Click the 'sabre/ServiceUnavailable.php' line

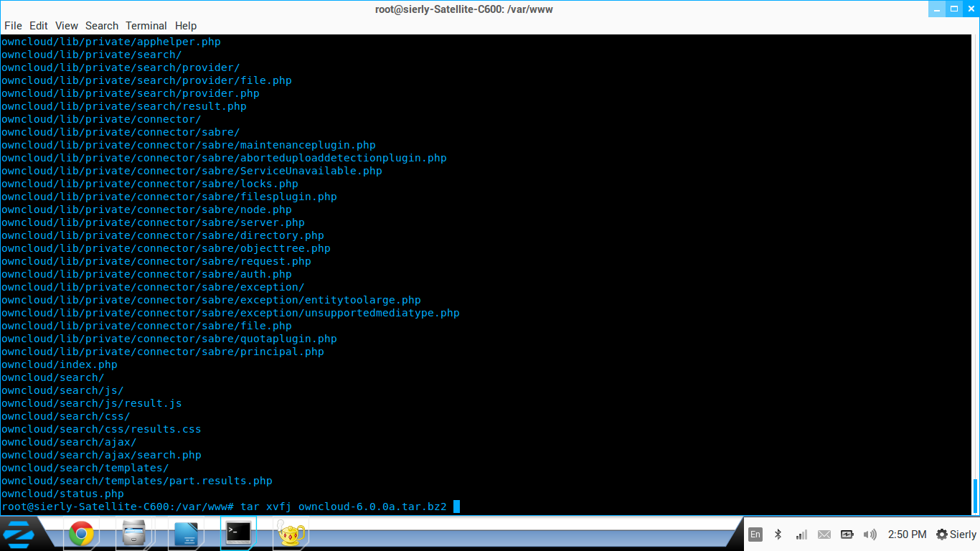[x=192, y=171]
